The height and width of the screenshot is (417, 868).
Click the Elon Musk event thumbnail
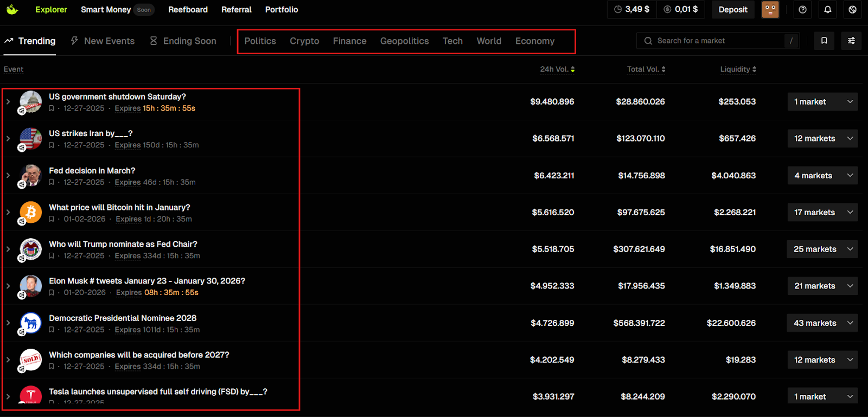[31, 286]
